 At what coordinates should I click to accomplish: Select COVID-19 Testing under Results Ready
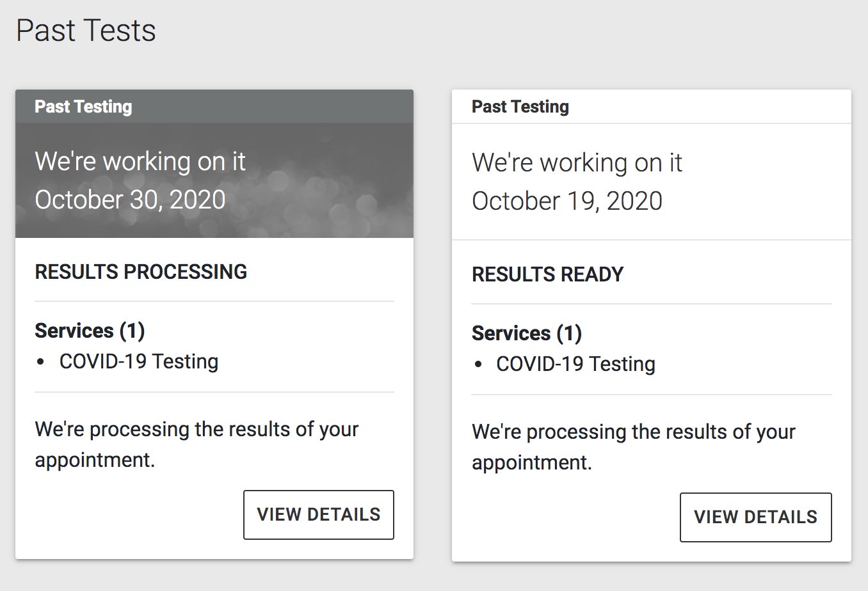(x=575, y=364)
